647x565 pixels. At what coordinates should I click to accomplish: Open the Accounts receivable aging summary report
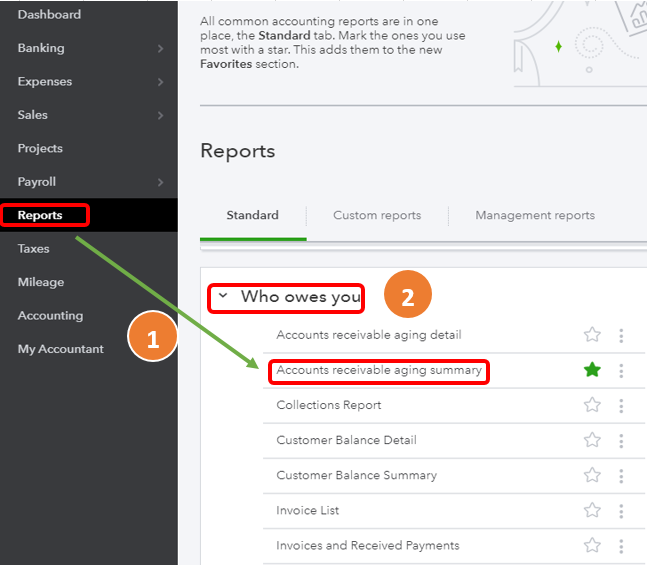[379, 370]
